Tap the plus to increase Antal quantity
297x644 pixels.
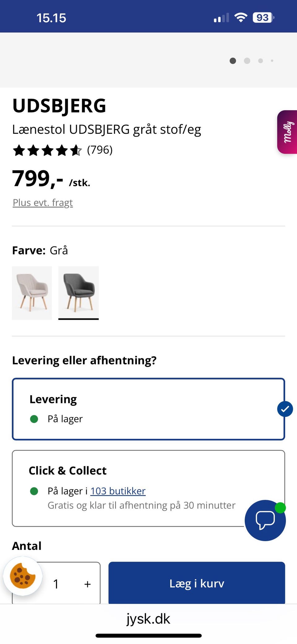coord(87,584)
